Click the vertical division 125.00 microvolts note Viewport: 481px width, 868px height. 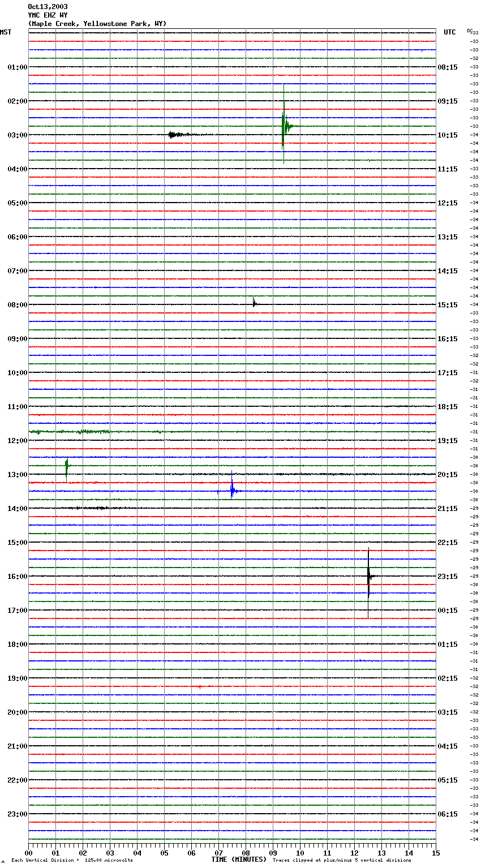coord(72,860)
